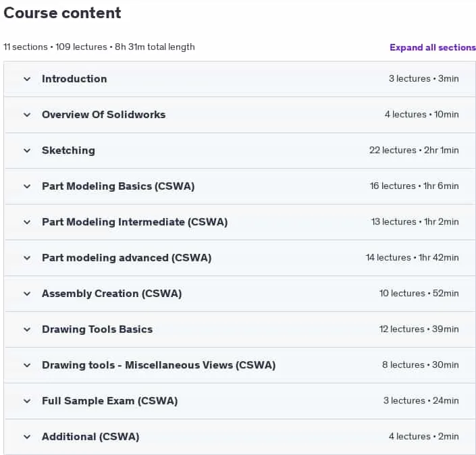
Task: Open Part modeling advanced (CSWA) chevron
Action: click(27, 258)
